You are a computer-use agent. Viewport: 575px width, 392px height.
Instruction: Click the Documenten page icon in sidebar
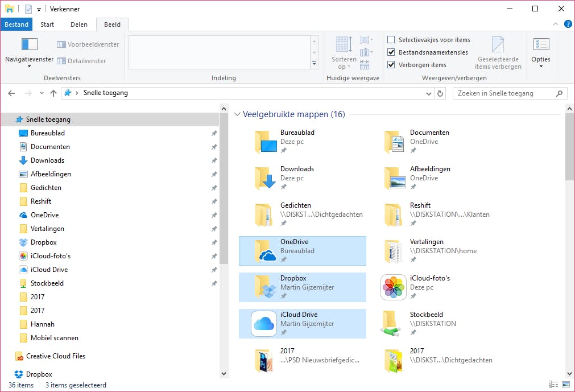point(23,147)
